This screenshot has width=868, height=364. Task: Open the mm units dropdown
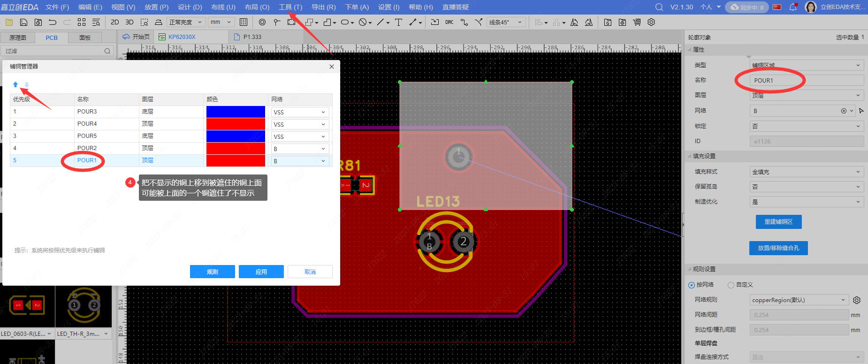tap(221, 22)
